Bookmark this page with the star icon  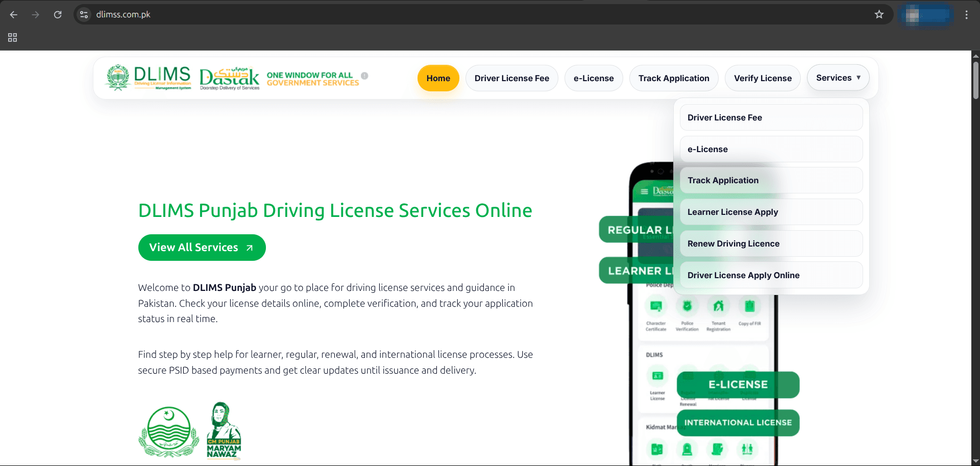[879, 14]
